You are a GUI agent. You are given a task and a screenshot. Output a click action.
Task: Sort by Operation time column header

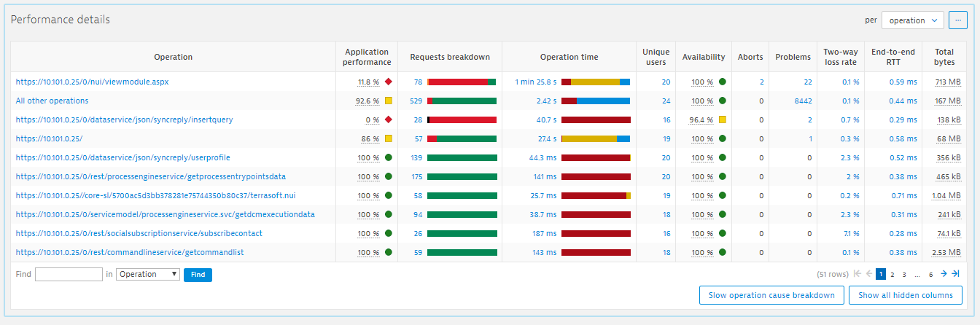pyautogui.click(x=569, y=57)
